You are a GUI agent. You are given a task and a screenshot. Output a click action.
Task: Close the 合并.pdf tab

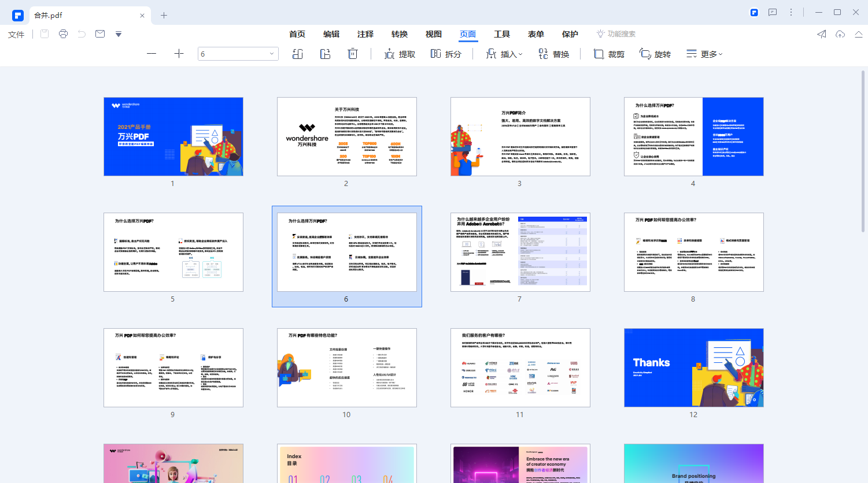point(142,16)
